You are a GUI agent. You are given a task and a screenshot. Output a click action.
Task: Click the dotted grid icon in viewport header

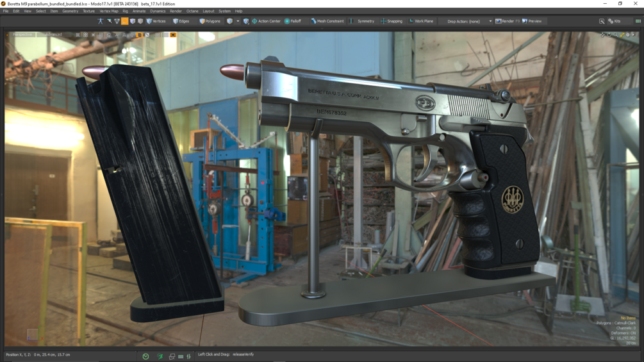point(78,35)
